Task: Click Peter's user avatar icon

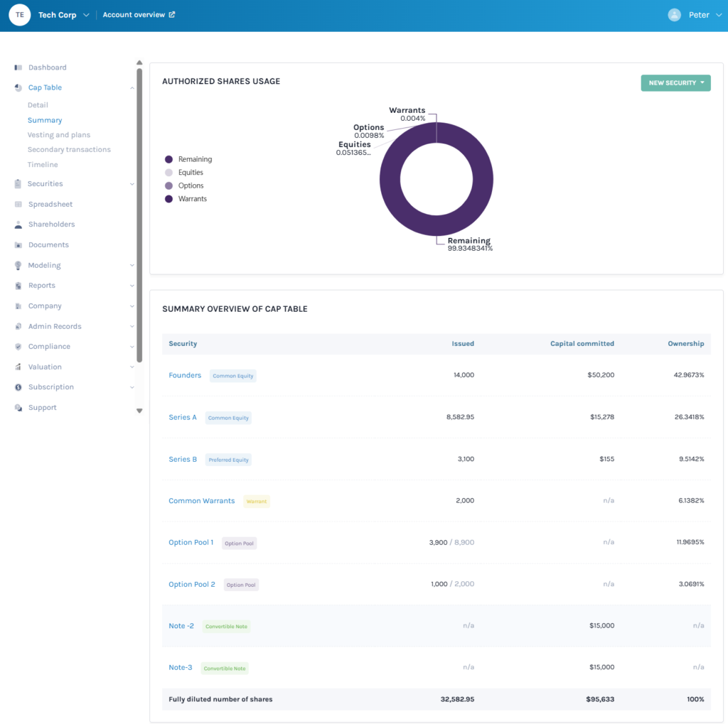Action: click(674, 15)
